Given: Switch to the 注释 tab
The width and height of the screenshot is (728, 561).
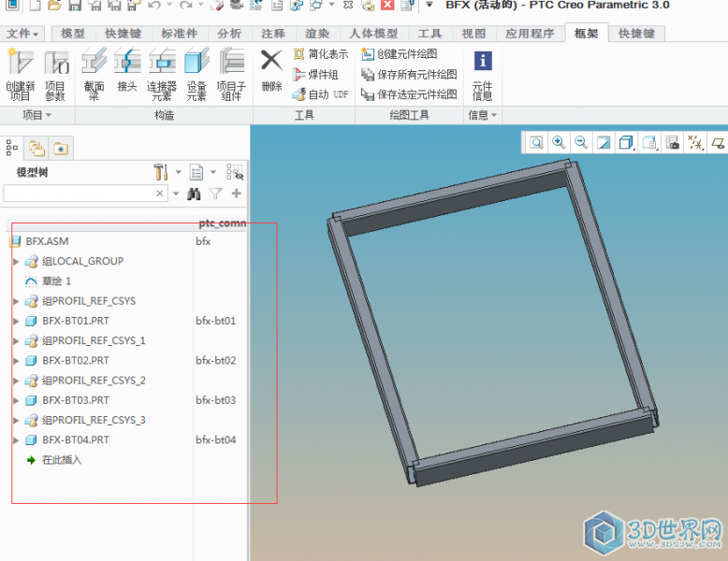Looking at the screenshot, I should pos(273,34).
